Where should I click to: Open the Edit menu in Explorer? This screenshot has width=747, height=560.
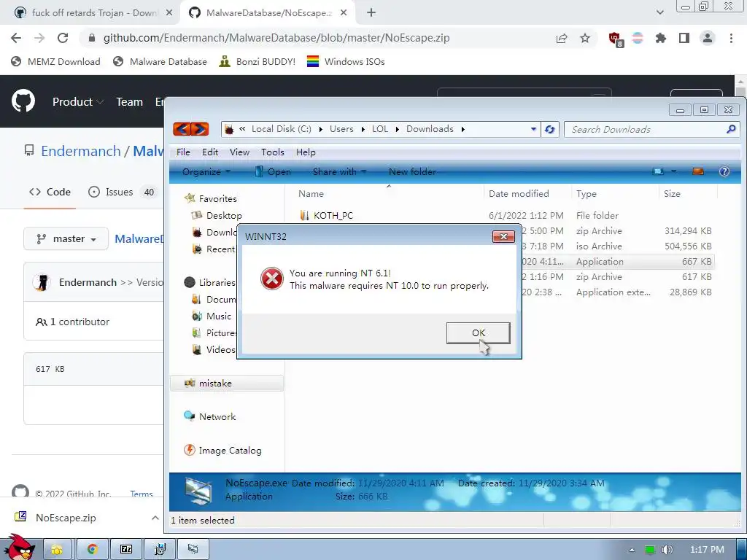pos(209,152)
